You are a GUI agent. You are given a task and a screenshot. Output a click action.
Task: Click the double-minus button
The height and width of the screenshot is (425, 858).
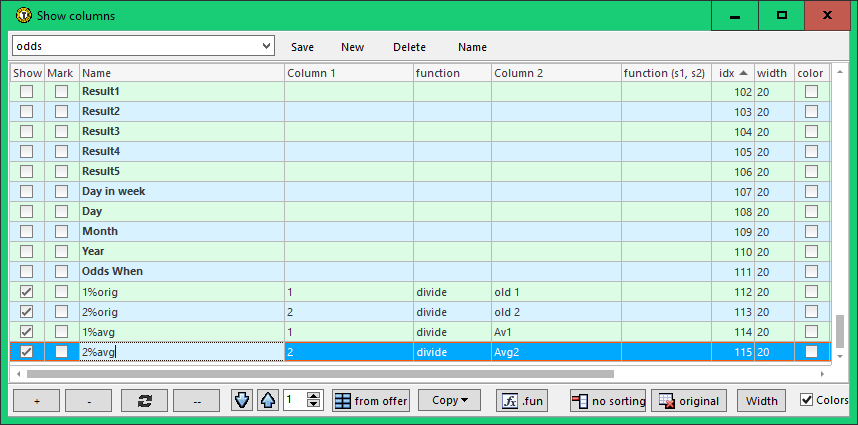point(196,400)
